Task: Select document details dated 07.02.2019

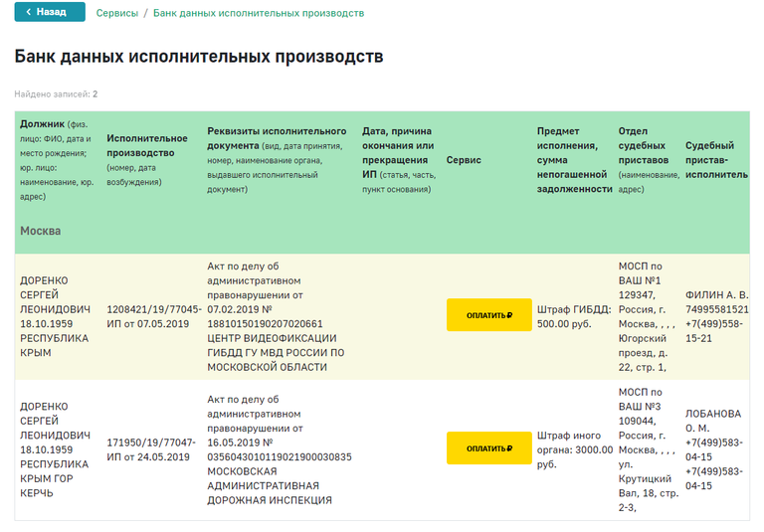Action: click(276, 316)
